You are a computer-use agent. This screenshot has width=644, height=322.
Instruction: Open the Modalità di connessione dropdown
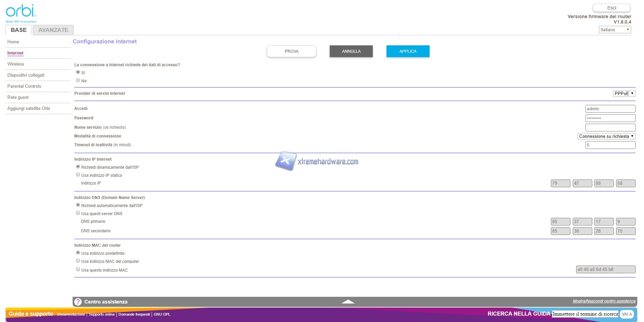point(606,136)
